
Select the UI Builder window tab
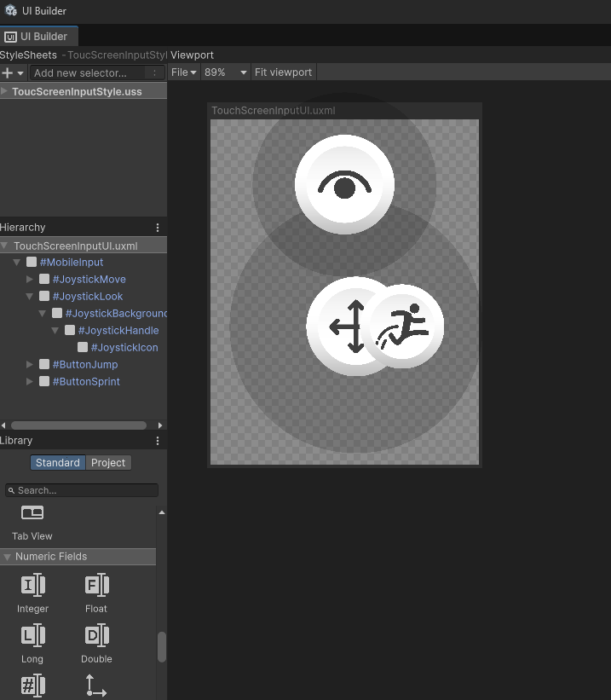[x=39, y=37]
